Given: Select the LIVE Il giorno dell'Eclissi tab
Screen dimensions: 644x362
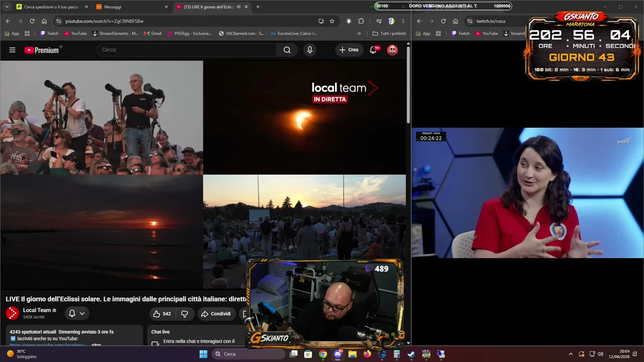Looking at the screenshot, I should click(212, 7).
